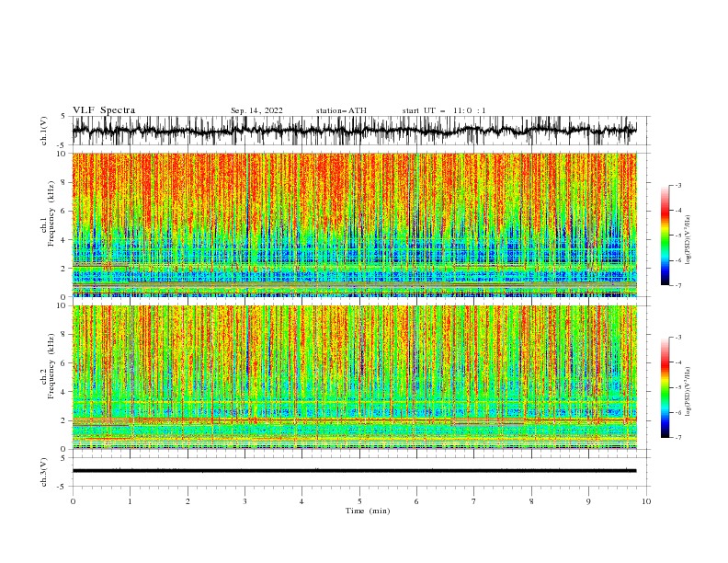Viewport: 728px width, 563px height.
Task: Click the 'ch.1(V)' waveform axis label
Action: (x=44, y=131)
